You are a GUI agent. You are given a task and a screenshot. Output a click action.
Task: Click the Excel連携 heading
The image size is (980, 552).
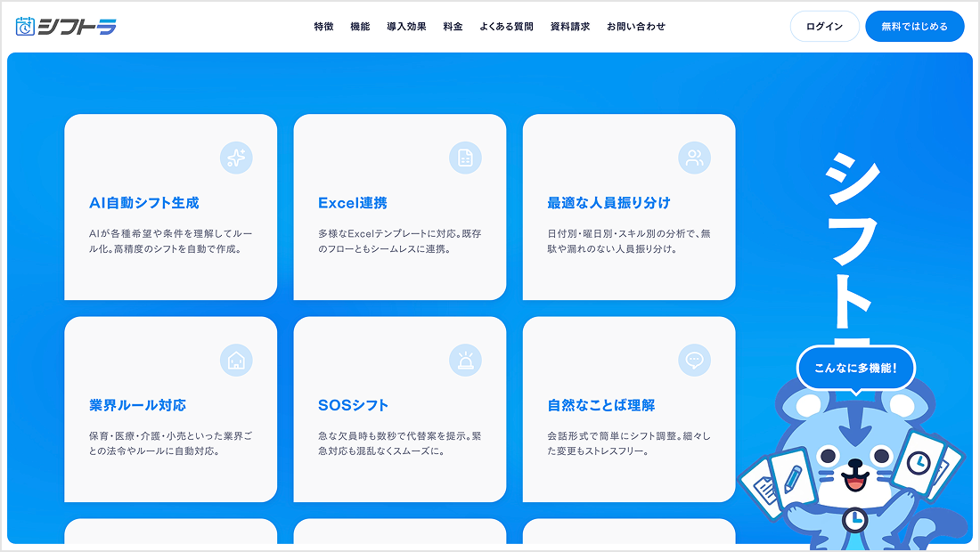[x=353, y=203]
